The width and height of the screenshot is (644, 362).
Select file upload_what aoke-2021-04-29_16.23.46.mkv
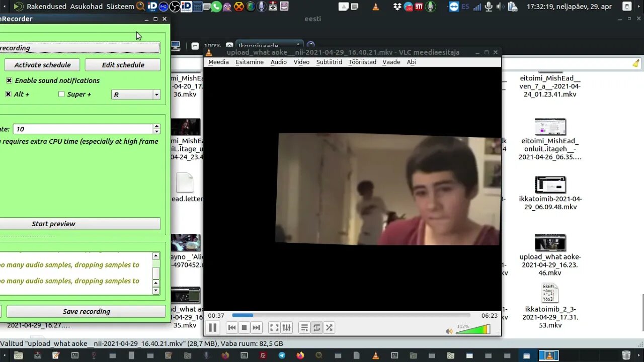pyautogui.click(x=550, y=255)
